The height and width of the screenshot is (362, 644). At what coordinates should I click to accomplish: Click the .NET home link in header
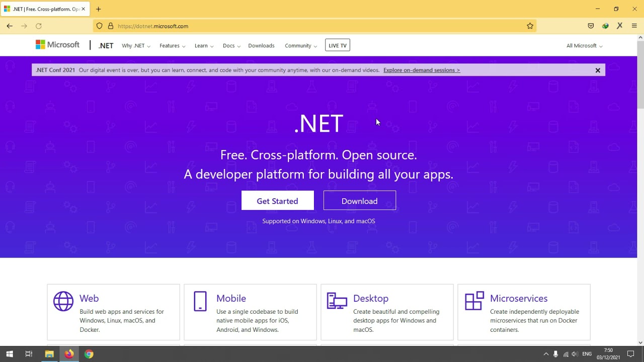(106, 46)
